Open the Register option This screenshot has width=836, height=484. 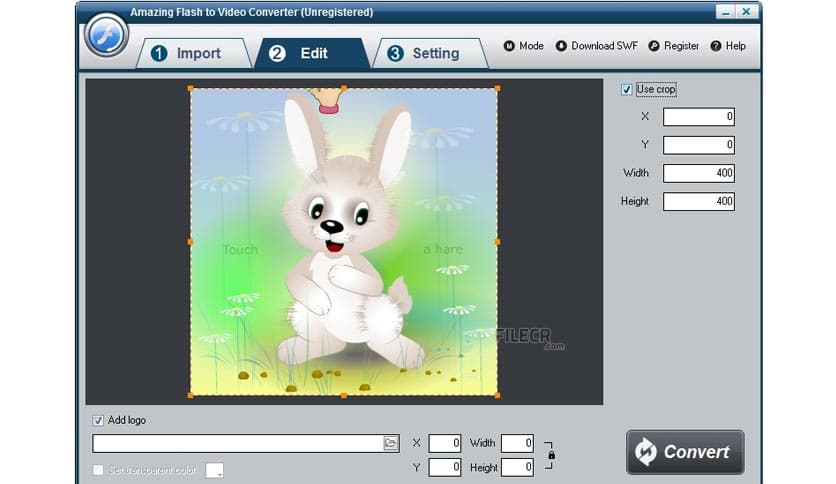(673, 46)
